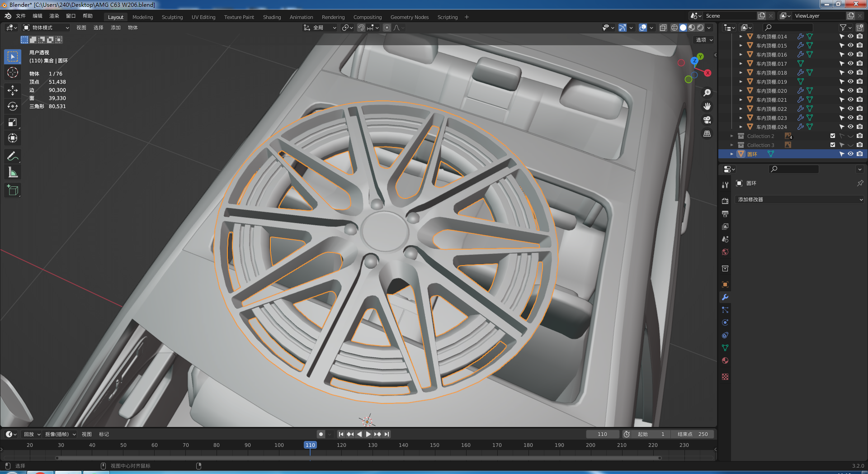
Task: Select the Rotate tool
Action: click(x=13, y=106)
